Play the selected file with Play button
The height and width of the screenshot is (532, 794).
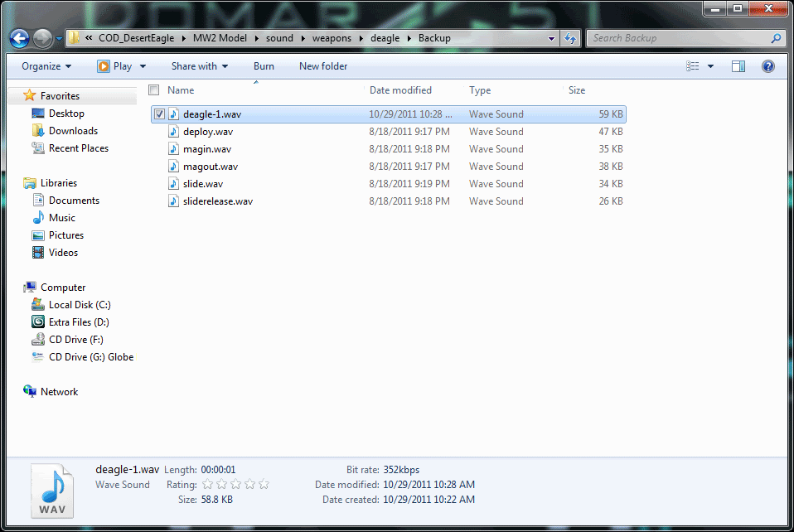pyautogui.click(x=115, y=66)
